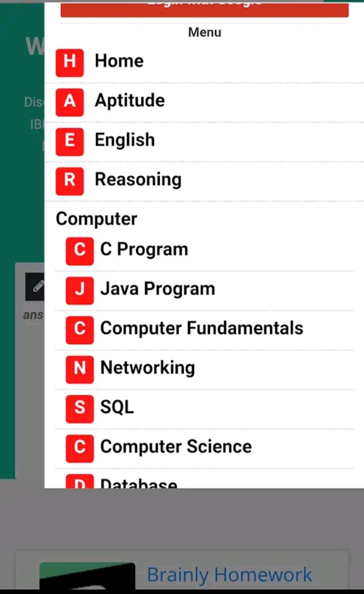Click the red H Home icon
Viewport: 364px width, 594px height.
[69, 62]
